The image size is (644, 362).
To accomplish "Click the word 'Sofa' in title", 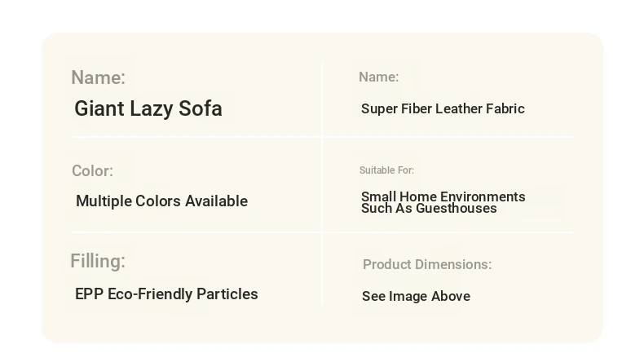I will pyautogui.click(x=201, y=109).
